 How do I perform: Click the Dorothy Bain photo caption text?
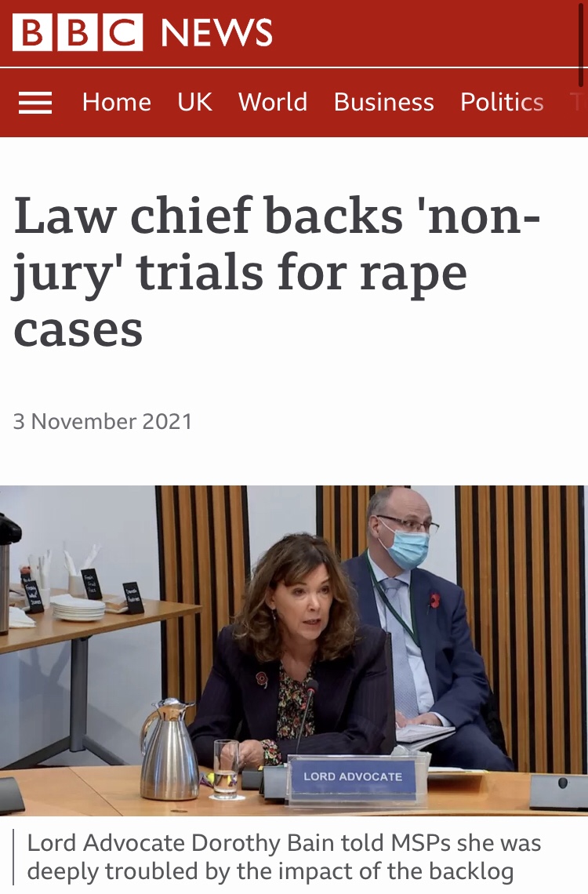point(284,857)
